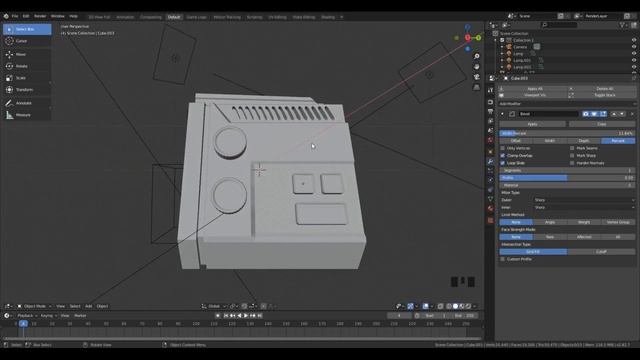Image resolution: width=640 pixels, height=360 pixels.
Task: Open the Render menu
Action: click(x=40, y=16)
